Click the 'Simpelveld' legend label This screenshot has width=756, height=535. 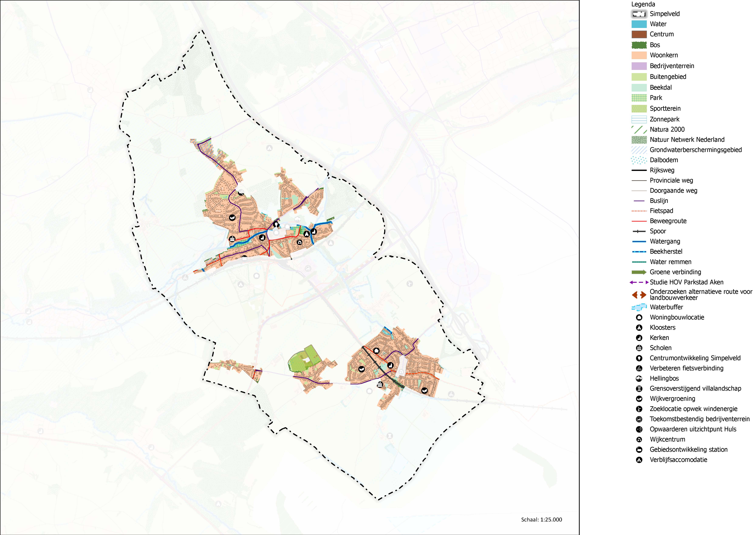[664, 14]
